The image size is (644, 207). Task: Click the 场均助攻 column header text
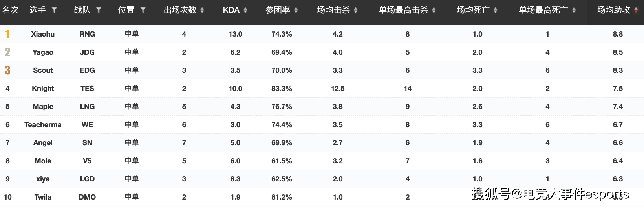(613, 10)
